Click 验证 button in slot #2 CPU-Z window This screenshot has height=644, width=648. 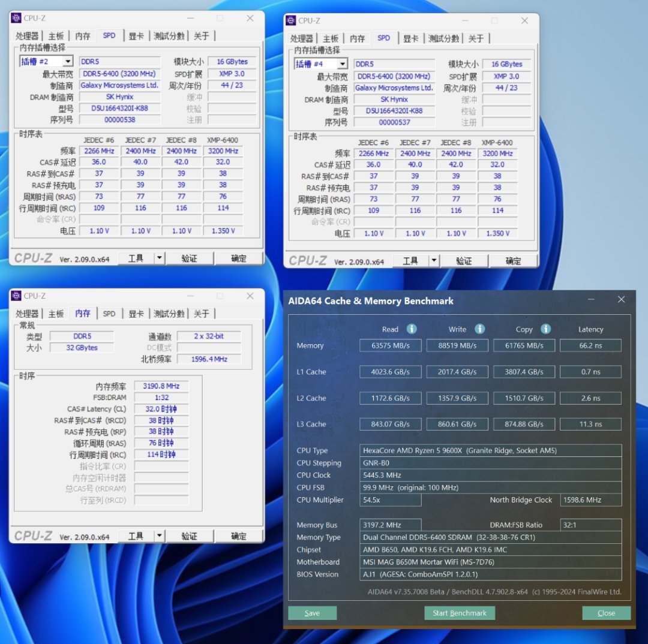(x=189, y=258)
